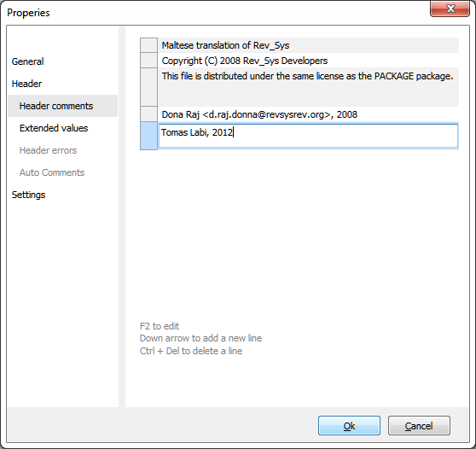Select the Maltese translation comment line
Viewport: 476px width, 449px height.
308,45
